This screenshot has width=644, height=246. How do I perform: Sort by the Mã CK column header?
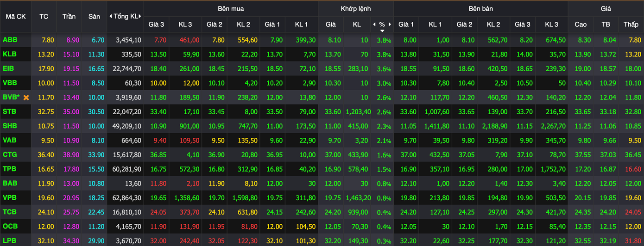point(15,16)
